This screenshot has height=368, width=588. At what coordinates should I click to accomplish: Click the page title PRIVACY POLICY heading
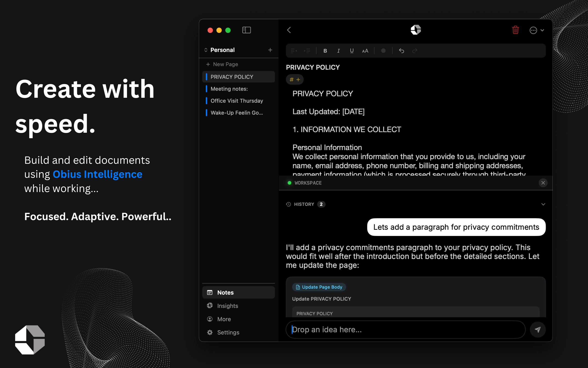(313, 67)
